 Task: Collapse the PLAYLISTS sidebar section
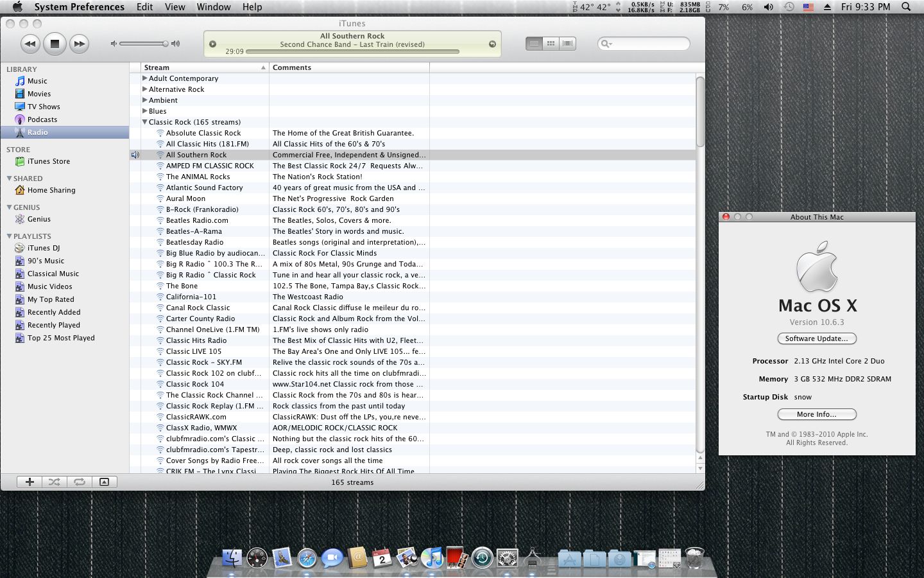pyautogui.click(x=9, y=236)
